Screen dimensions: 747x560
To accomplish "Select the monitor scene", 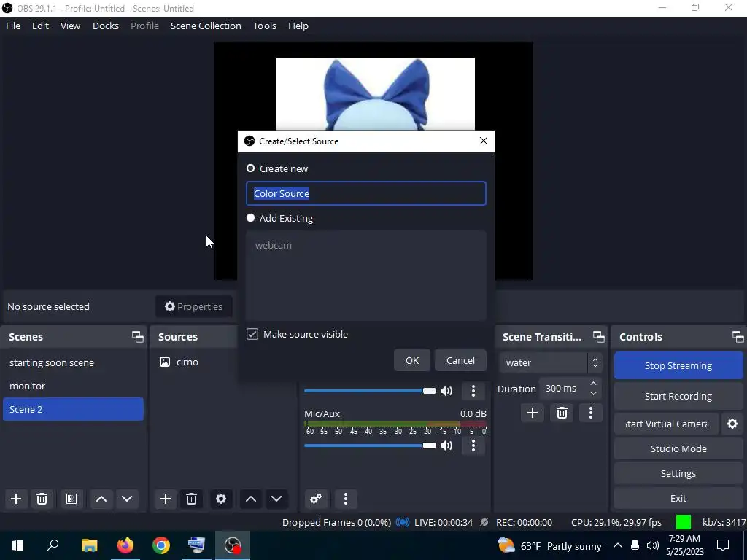I will tap(73, 386).
